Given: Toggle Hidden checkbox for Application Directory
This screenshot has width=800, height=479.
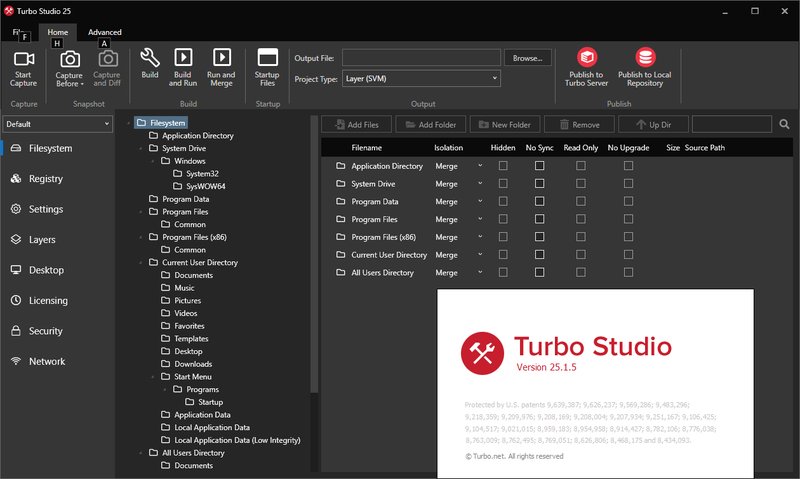Looking at the screenshot, I should point(503,166).
